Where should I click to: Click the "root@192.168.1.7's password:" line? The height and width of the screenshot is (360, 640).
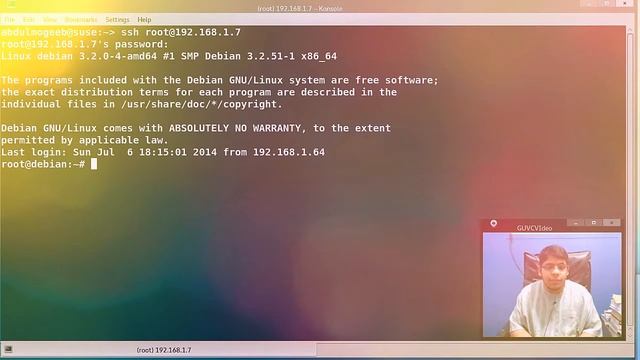[84, 44]
